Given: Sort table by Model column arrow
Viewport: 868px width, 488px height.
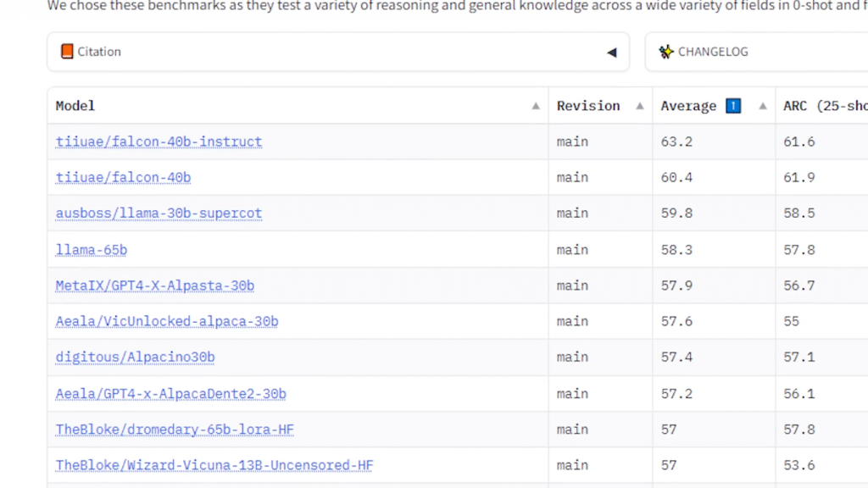Looking at the screenshot, I should click(536, 107).
